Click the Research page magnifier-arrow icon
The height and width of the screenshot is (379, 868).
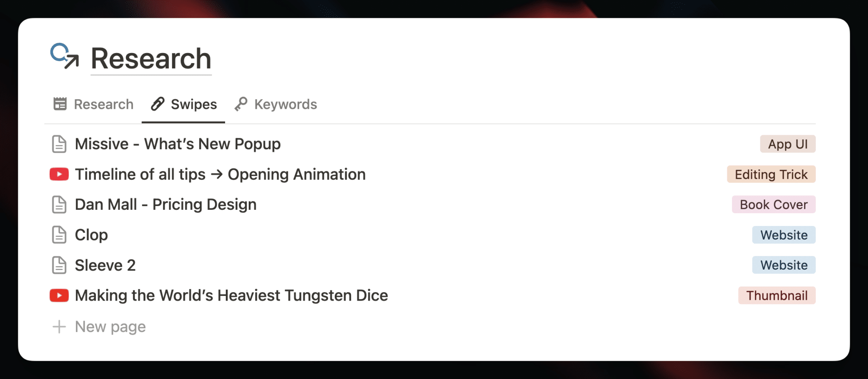coord(64,56)
